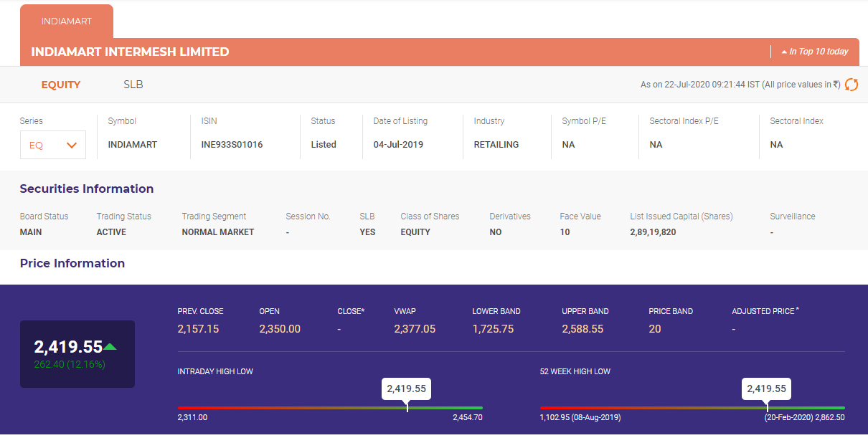Screen dimensions: 868x438
Task: Click the Prev. Close value 2,157.15
Action: 198,329
